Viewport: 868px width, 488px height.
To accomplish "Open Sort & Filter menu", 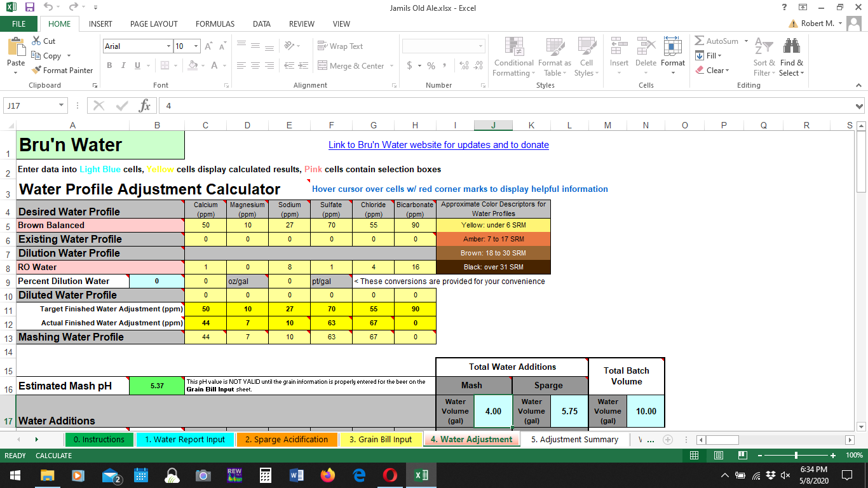I will [764, 56].
